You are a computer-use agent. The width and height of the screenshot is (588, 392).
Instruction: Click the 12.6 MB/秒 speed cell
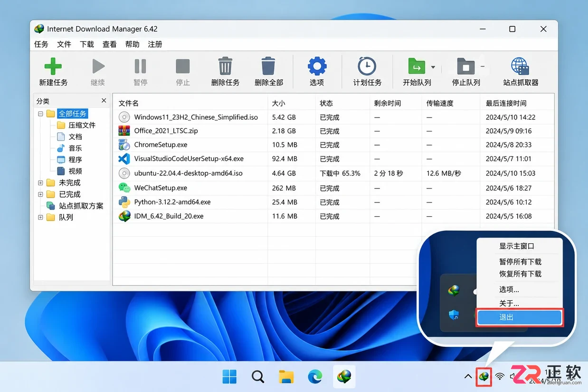coord(444,173)
